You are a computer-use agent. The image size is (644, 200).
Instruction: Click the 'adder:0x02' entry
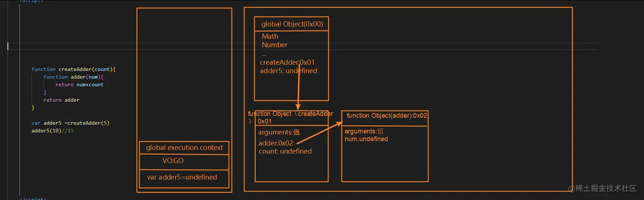[276, 143]
